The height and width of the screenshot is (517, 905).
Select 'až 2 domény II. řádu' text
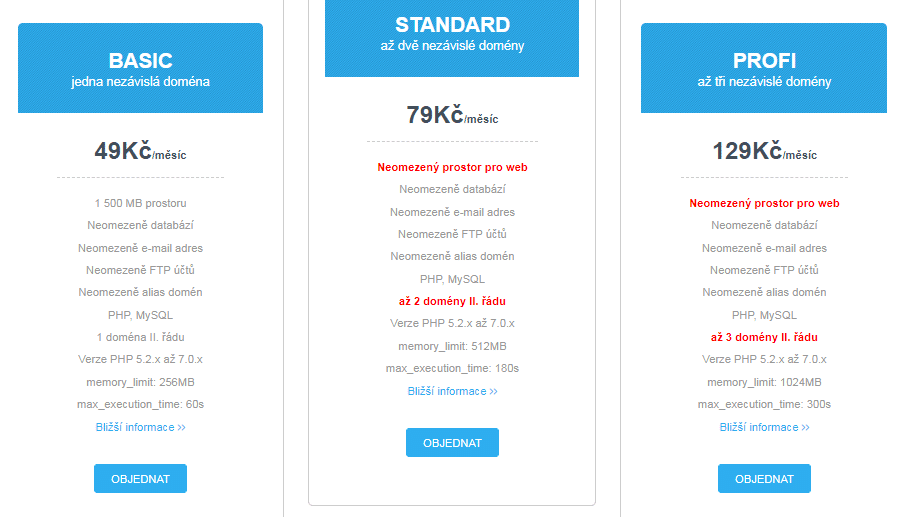click(x=452, y=301)
